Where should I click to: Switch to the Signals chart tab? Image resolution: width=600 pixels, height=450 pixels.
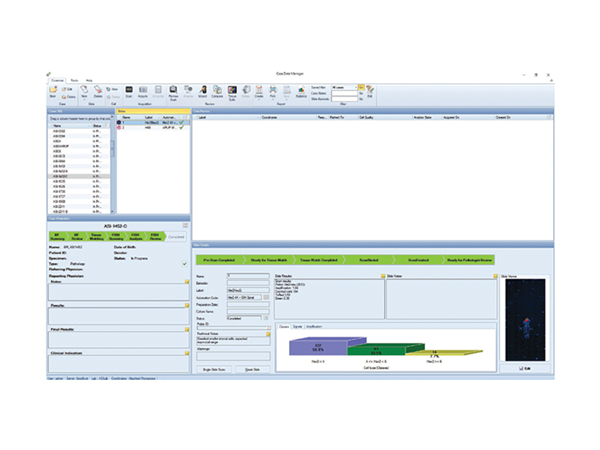click(297, 326)
